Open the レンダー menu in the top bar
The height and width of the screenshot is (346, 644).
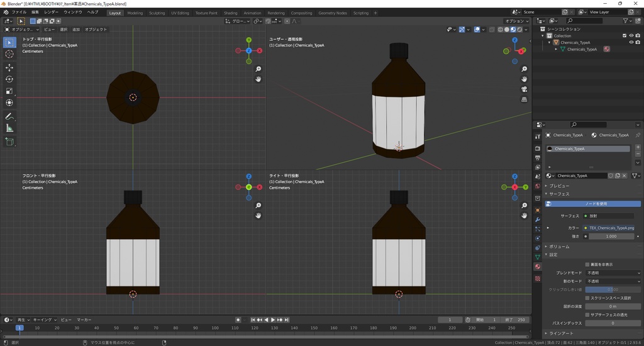click(51, 12)
